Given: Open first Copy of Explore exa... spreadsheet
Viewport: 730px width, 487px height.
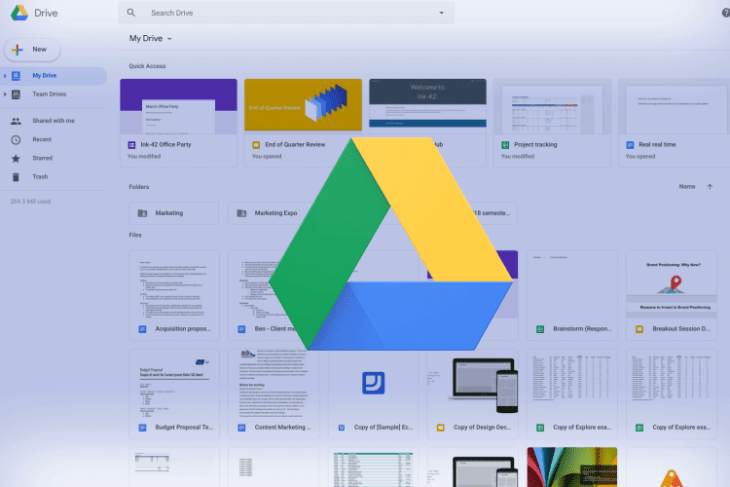Looking at the screenshot, I should point(572,394).
